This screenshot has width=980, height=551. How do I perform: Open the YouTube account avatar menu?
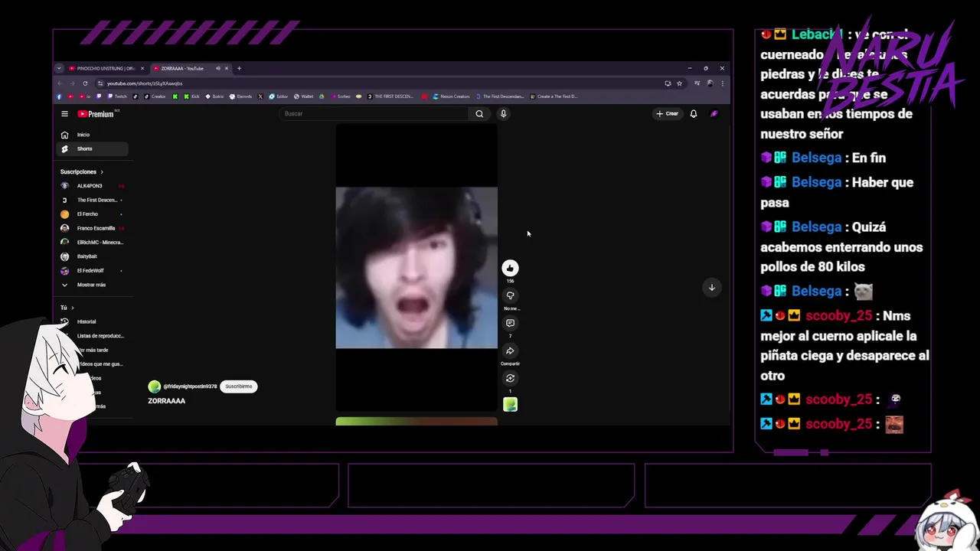click(714, 113)
